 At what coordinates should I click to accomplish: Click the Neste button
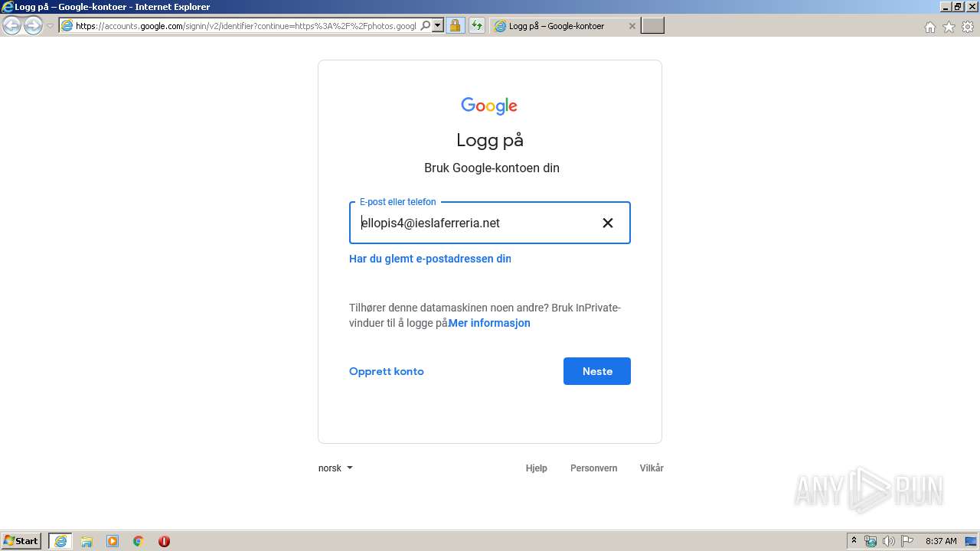click(597, 371)
